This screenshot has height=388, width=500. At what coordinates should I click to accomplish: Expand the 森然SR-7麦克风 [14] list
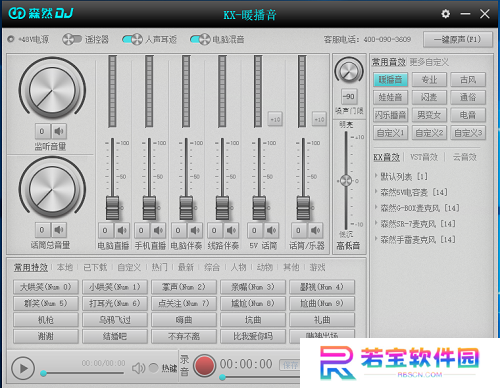376,223
